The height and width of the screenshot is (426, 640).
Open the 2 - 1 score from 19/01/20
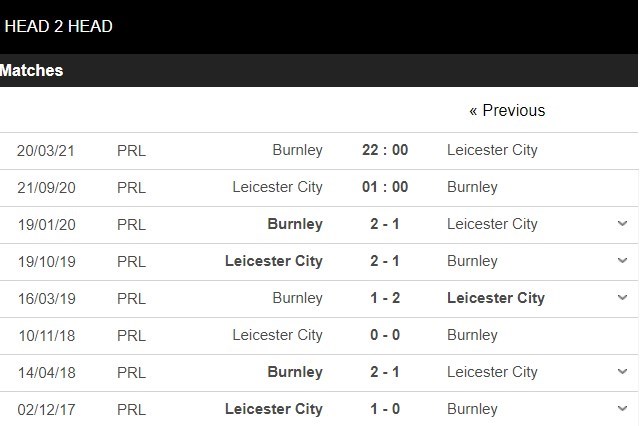(x=385, y=224)
